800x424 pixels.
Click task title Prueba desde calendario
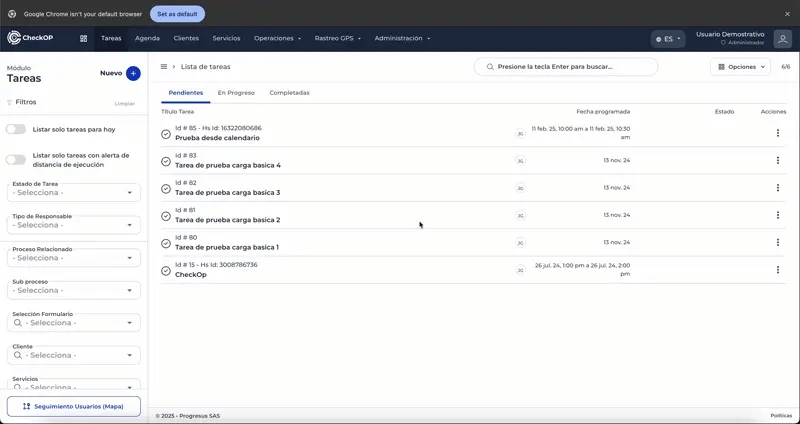(x=217, y=138)
